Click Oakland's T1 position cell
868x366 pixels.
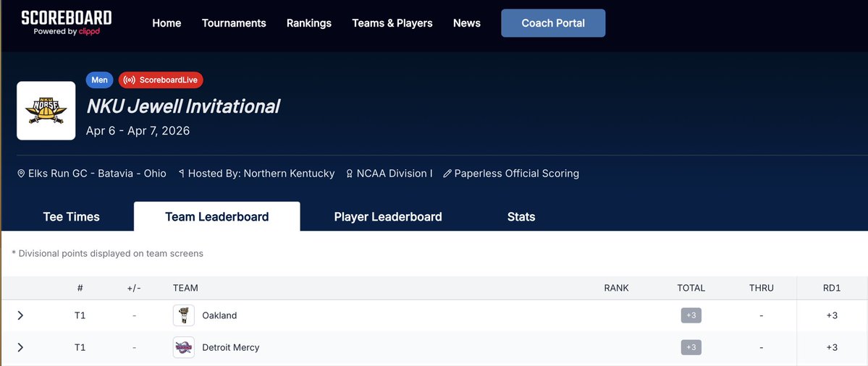point(80,315)
